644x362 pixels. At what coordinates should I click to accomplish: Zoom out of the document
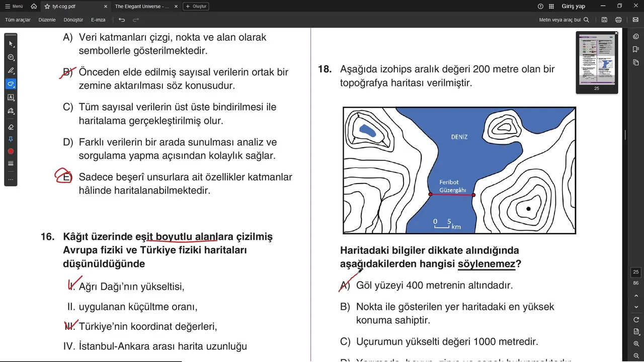click(636, 355)
